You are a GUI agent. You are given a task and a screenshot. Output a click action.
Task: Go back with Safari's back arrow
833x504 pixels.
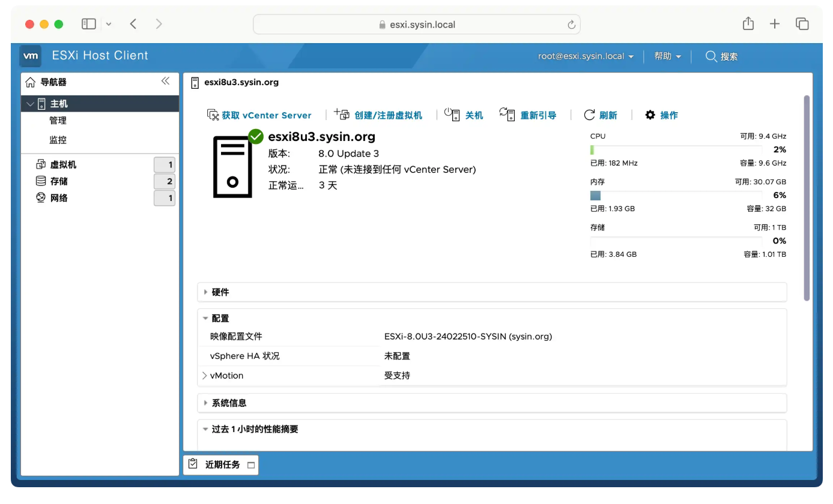(133, 24)
